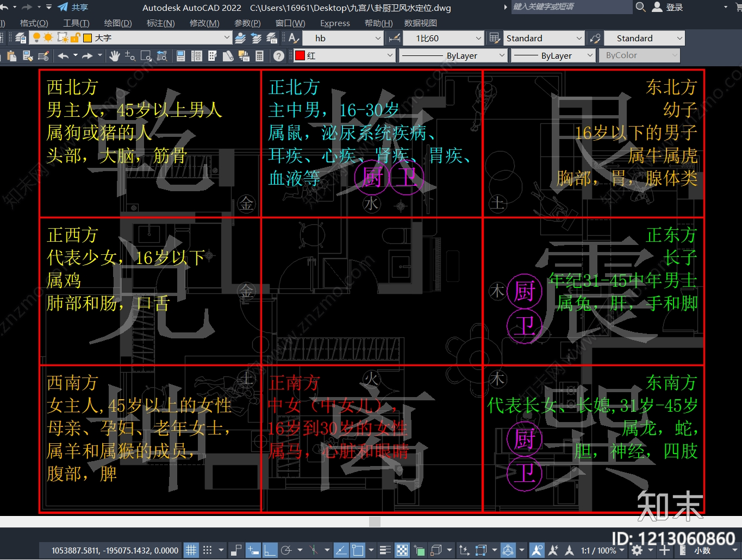The image size is (742, 560).
Task: Open the QuickCalc calculator icon
Action: click(260, 56)
